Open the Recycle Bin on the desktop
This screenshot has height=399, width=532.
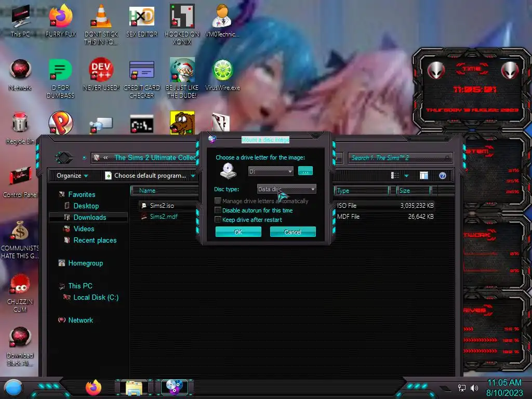[x=20, y=128]
